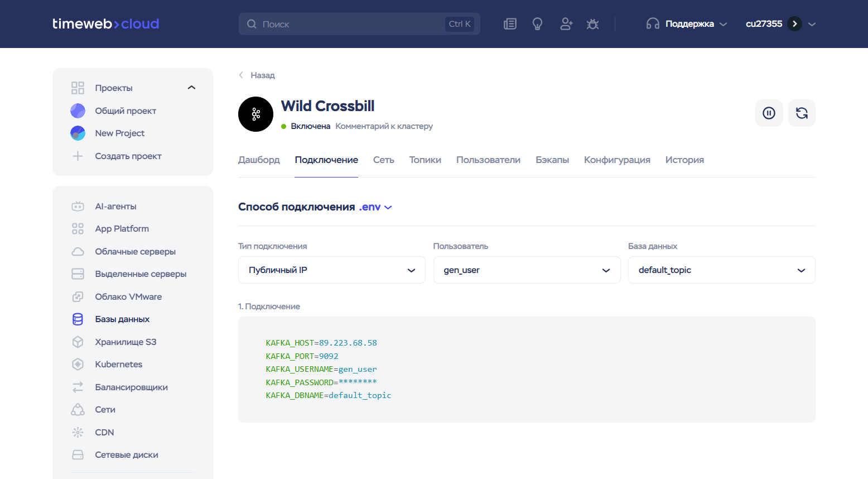This screenshot has height=479, width=868.
Task: Switch to the Конфигурация tab
Action: click(x=617, y=160)
